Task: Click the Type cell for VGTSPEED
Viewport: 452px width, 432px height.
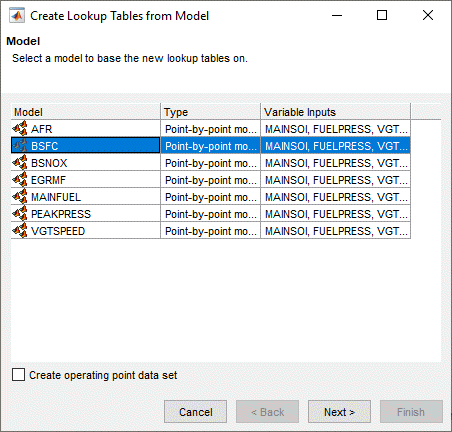Action: coord(210,231)
